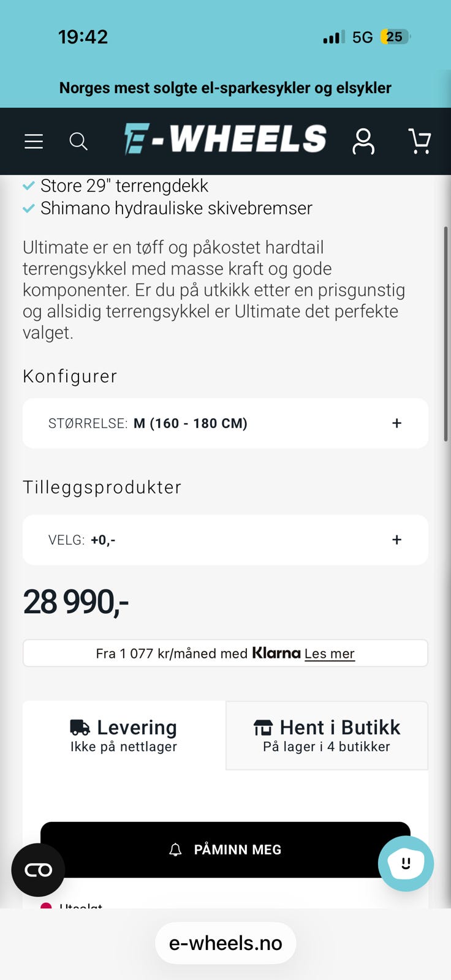Image resolution: width=451 pixels, height=980 pixels.
Task: Tap the search magnifier icon
Action: 78,141
